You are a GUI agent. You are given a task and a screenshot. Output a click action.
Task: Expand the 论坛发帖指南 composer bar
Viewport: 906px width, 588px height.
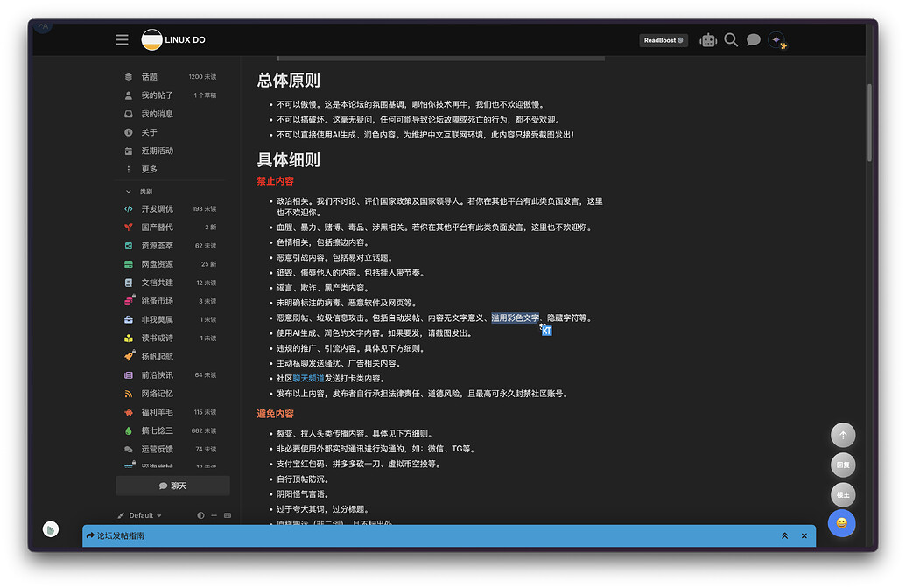(x=784, y=536)
